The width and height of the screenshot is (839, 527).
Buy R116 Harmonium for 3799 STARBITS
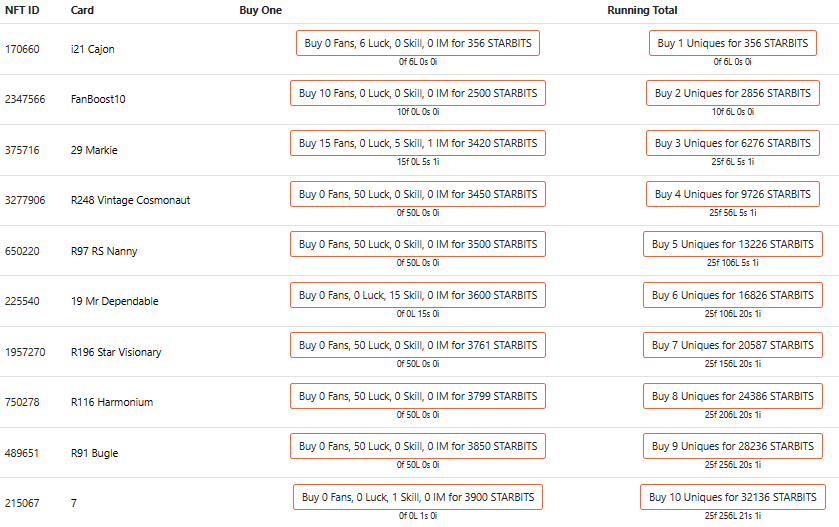(418, 396)
